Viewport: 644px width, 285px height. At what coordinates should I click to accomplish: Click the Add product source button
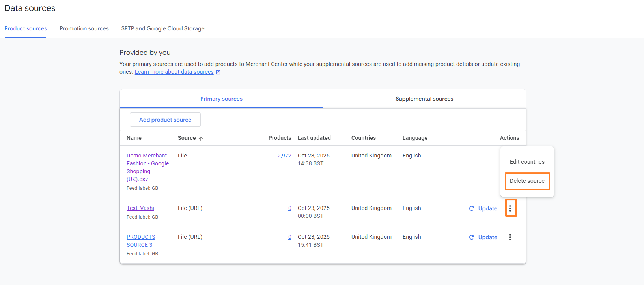pos(165,120)
